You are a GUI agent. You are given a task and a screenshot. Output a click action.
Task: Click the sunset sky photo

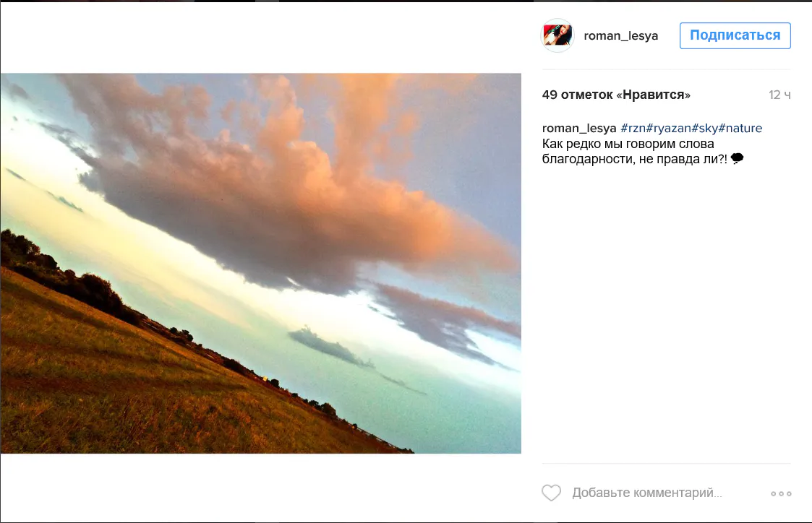coord(260,264)
